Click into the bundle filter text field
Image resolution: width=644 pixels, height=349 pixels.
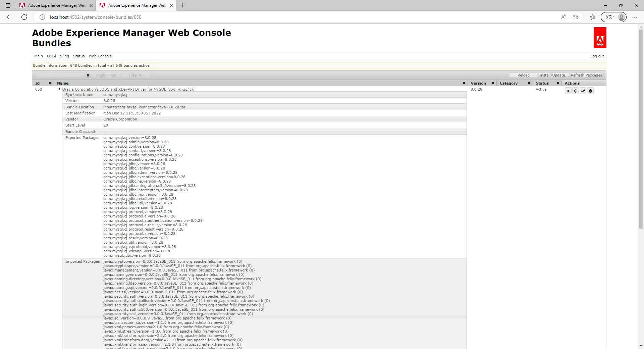tap(61, 76)
